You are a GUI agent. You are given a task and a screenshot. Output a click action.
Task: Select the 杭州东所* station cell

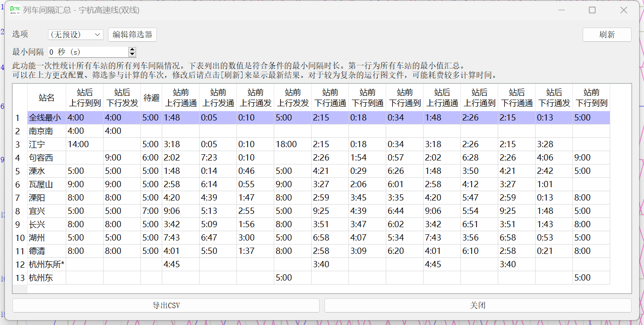tap(47, 265)
